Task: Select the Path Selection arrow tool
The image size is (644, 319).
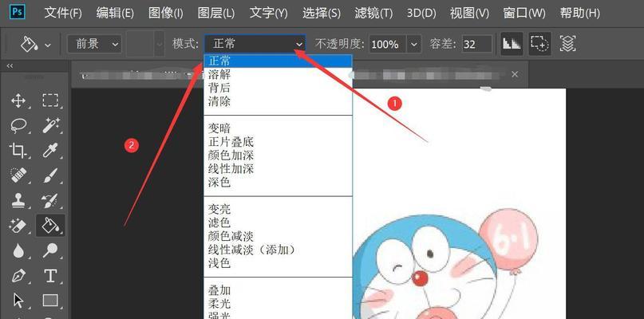Action: click(18, 300)
